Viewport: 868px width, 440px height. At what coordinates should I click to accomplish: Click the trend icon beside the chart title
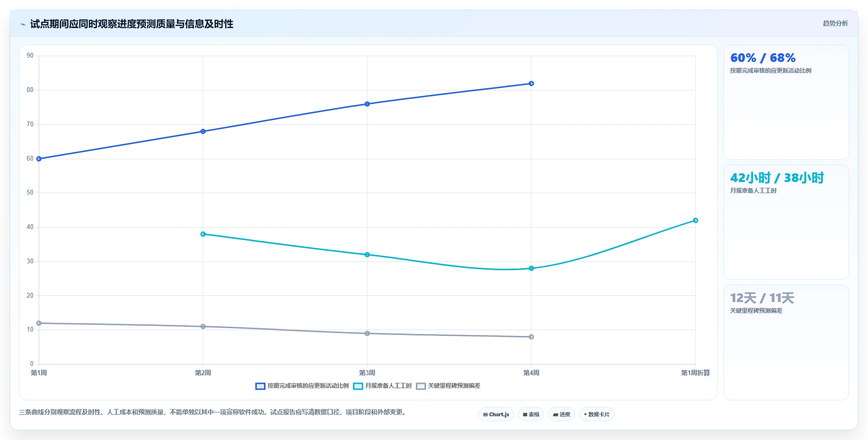tap(23, 24)
